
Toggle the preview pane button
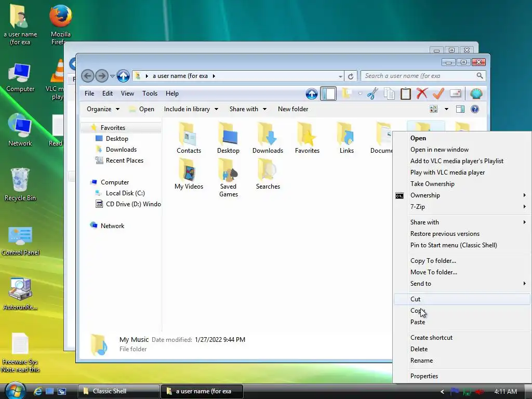click(460, 109)
